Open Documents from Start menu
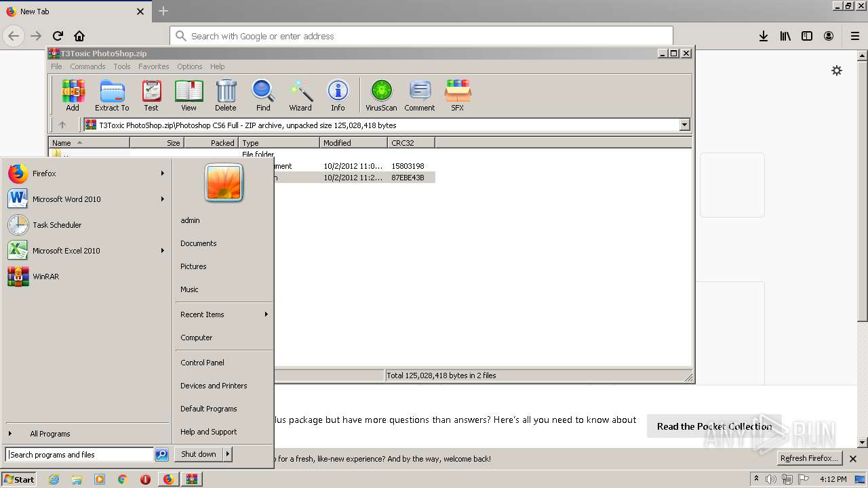This screenshot has height=488, width=868. coord(224,243)
